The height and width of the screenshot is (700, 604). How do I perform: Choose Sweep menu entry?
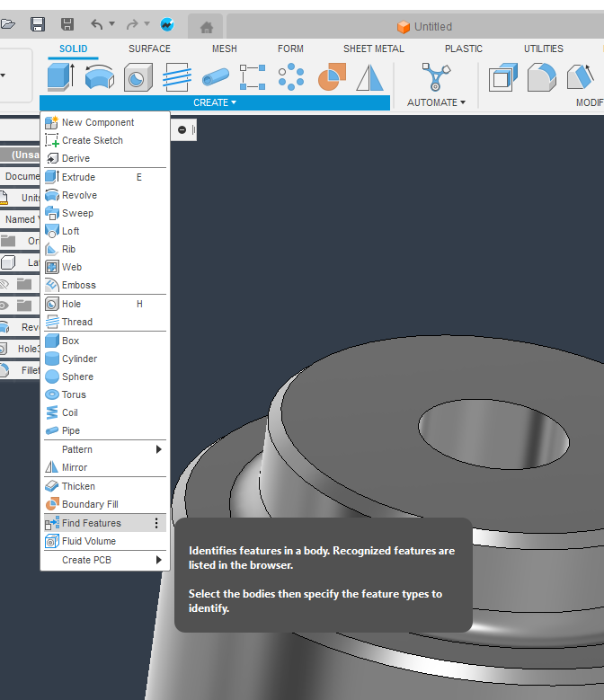click(x=105, y=213)
